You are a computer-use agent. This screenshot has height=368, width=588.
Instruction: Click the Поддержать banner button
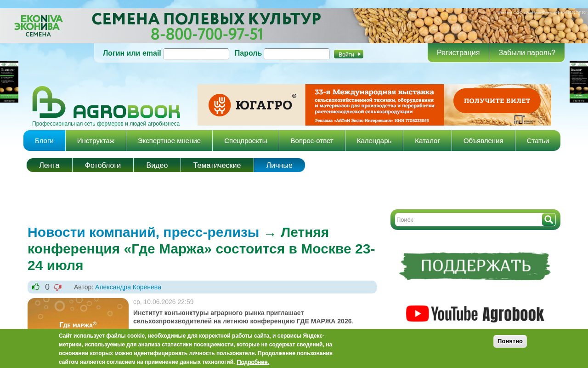[x=475, y=266]
